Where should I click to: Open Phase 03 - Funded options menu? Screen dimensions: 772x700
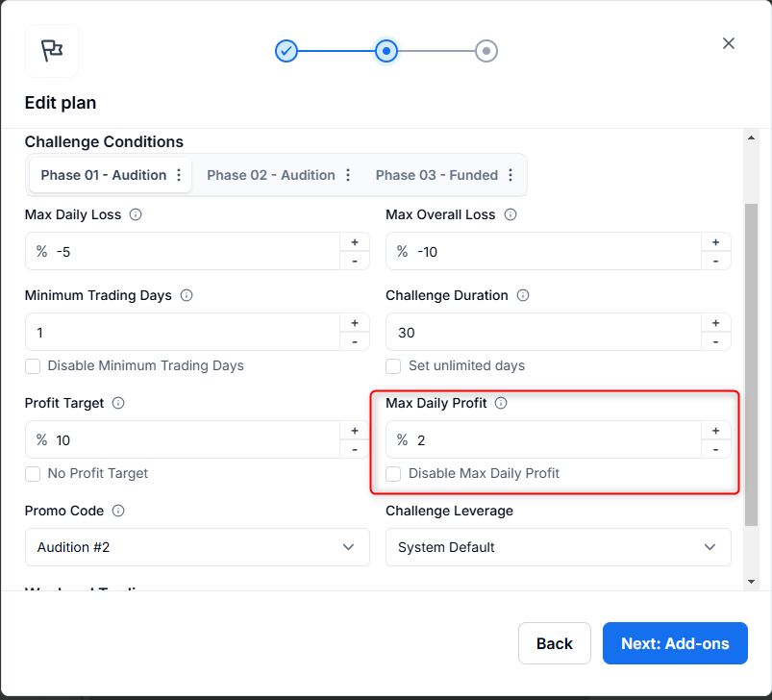(x=511, y=175)
